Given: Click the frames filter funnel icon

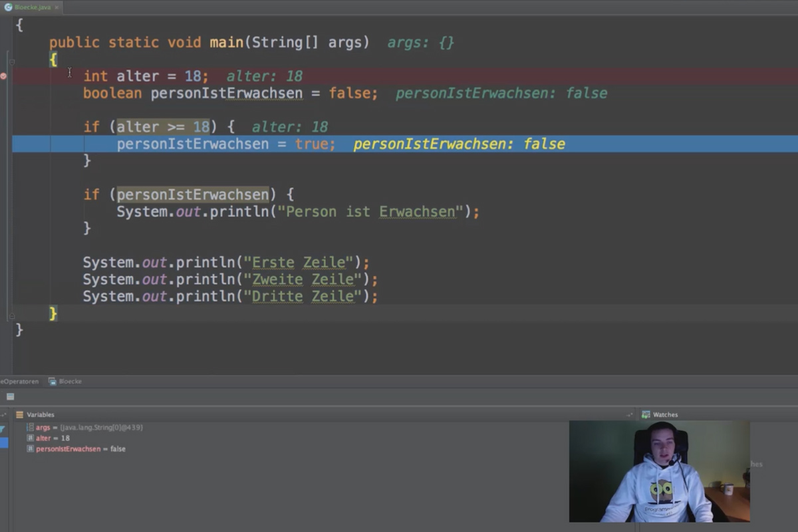Looking at the screenshot, I should click(3, 430).
